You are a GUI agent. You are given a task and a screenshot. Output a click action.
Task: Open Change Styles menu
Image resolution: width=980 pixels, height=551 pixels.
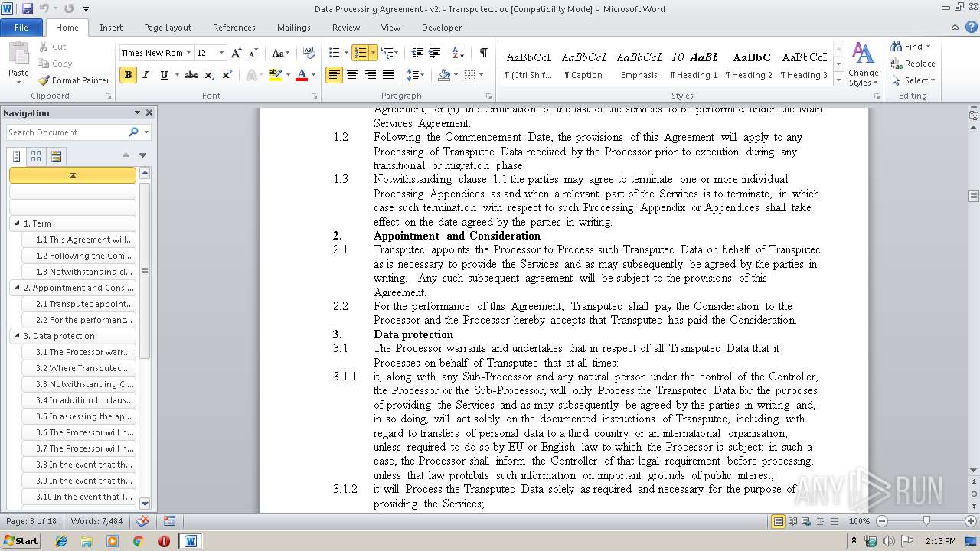(863, 64)
